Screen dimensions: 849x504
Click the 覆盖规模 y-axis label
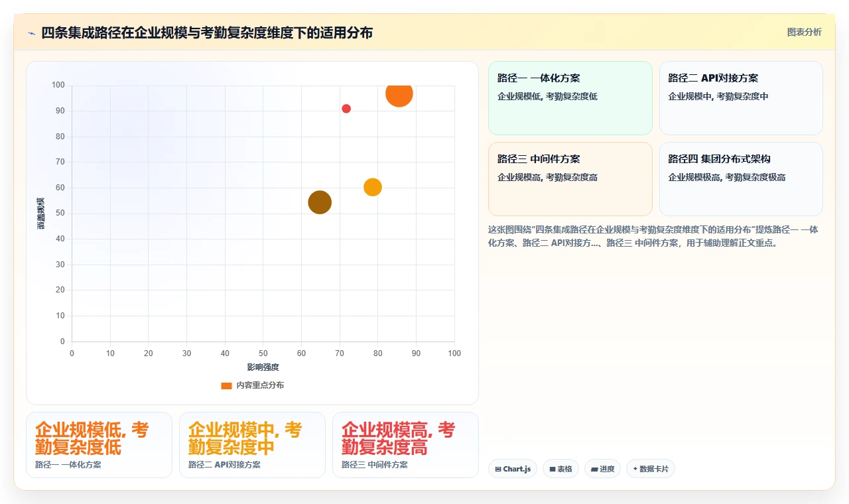(41, 214)
